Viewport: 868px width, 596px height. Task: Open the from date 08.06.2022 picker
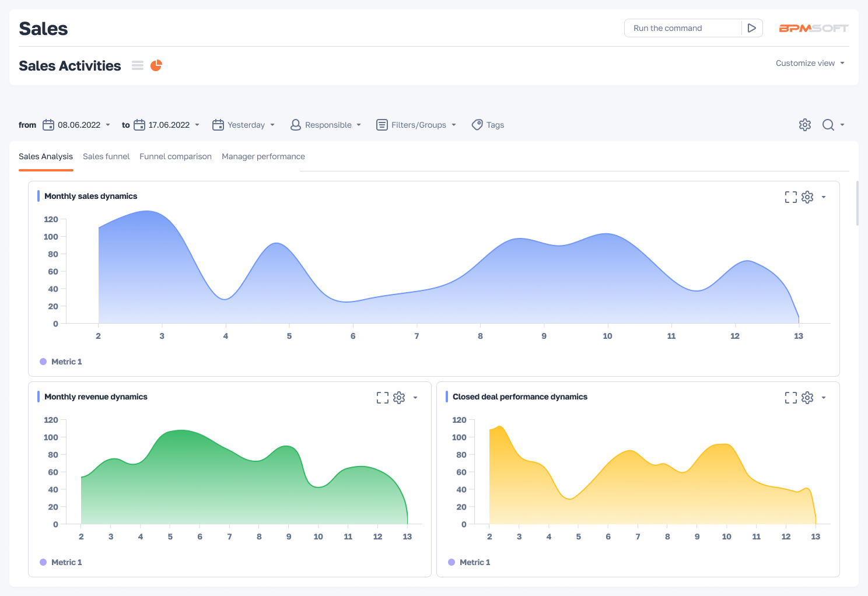(x=76, y=125)
